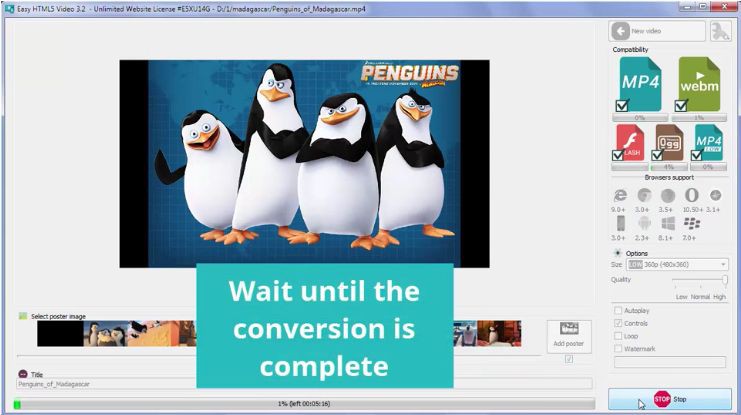Click the Add poster image icon

[x=569, y=329]
